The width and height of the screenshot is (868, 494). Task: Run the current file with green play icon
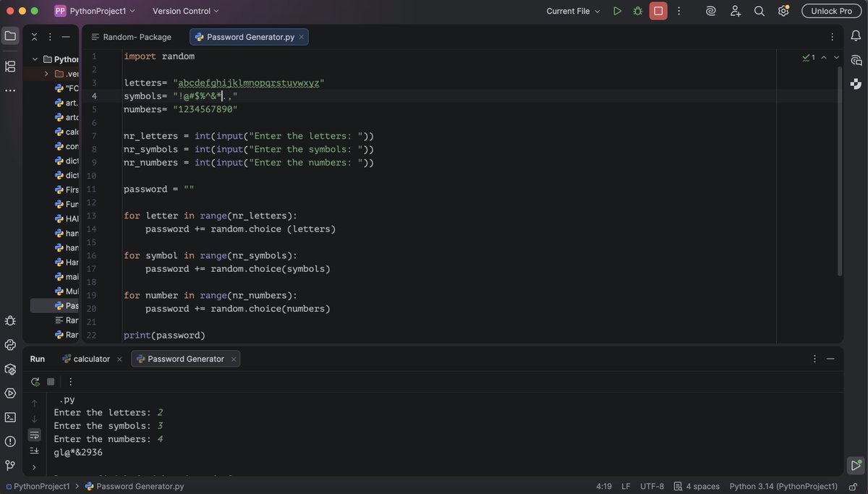(617, 11)
